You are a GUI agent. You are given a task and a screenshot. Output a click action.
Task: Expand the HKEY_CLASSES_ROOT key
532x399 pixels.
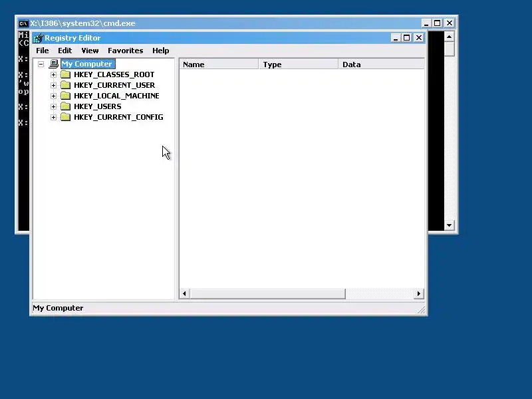53,74
